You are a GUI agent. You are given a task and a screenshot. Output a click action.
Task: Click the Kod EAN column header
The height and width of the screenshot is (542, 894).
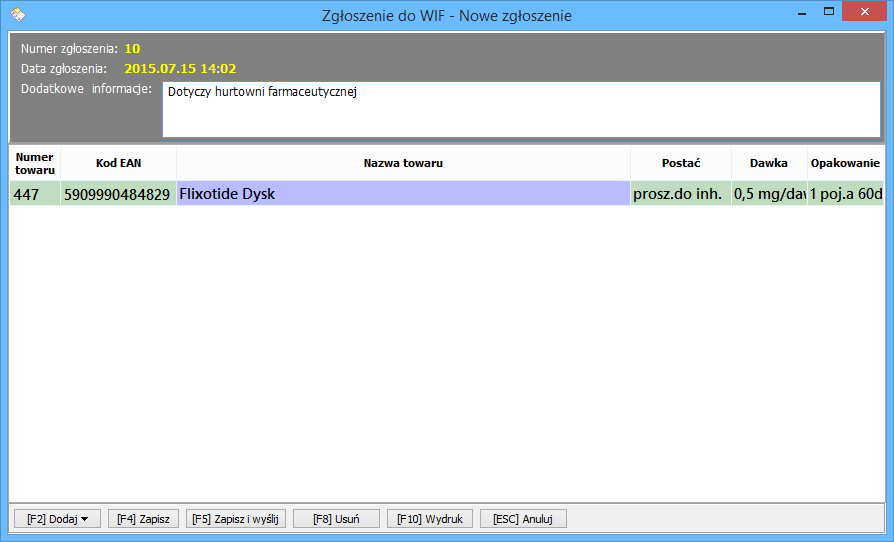[x=118, y=163]
